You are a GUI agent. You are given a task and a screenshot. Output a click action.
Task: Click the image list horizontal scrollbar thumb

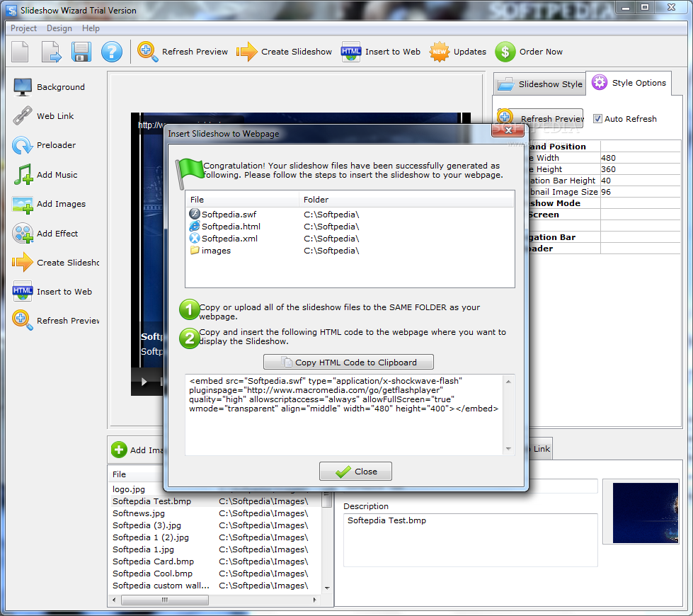(164, 600)
